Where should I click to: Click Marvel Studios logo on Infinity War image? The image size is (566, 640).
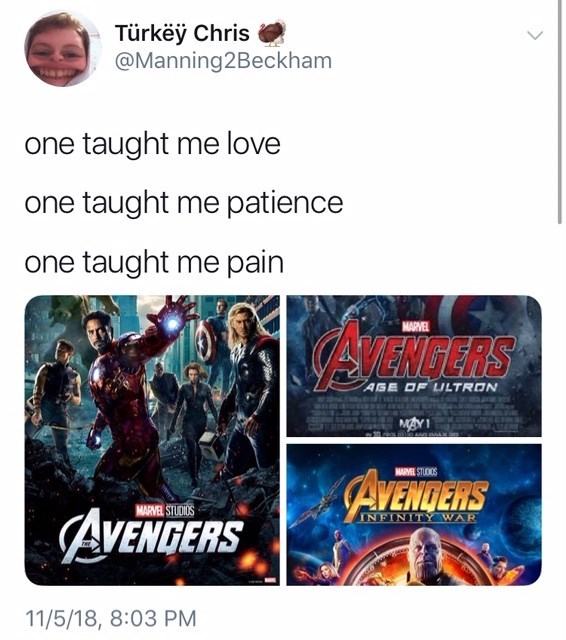point(414,472)
